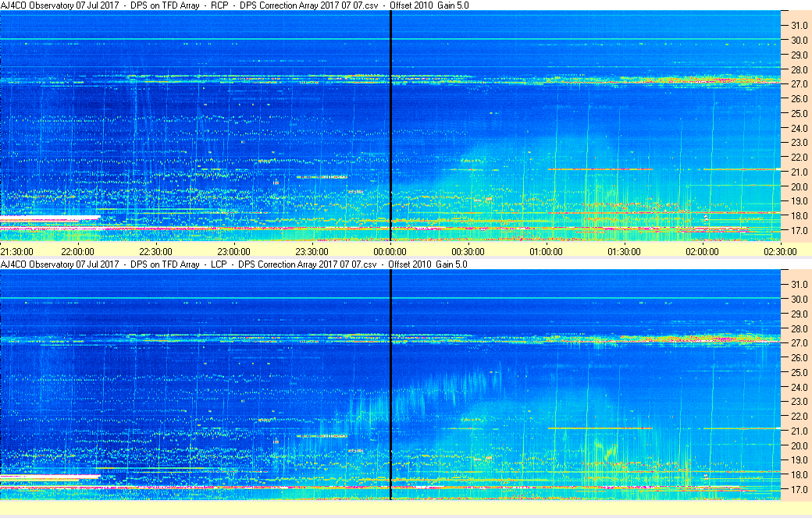Click the 17.0 frequency label in RCP panel
812x518 pixels.
[x=796, y=231]
